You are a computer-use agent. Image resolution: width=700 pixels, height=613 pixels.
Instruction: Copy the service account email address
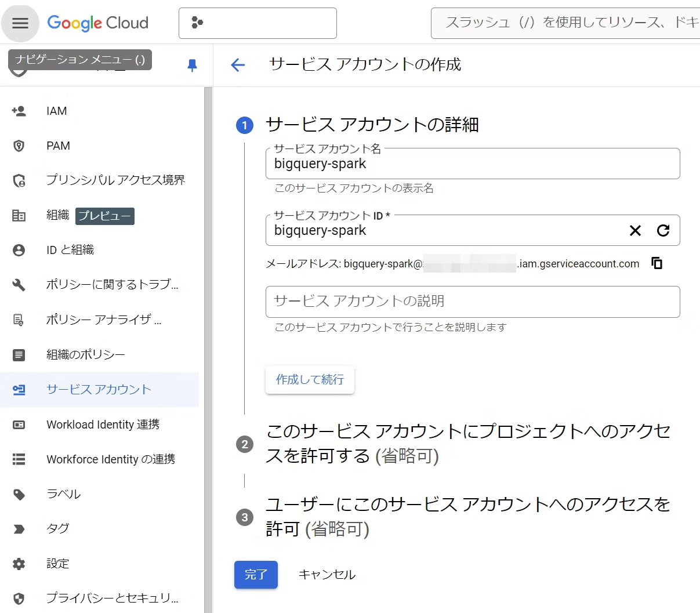tap(657, 263)
